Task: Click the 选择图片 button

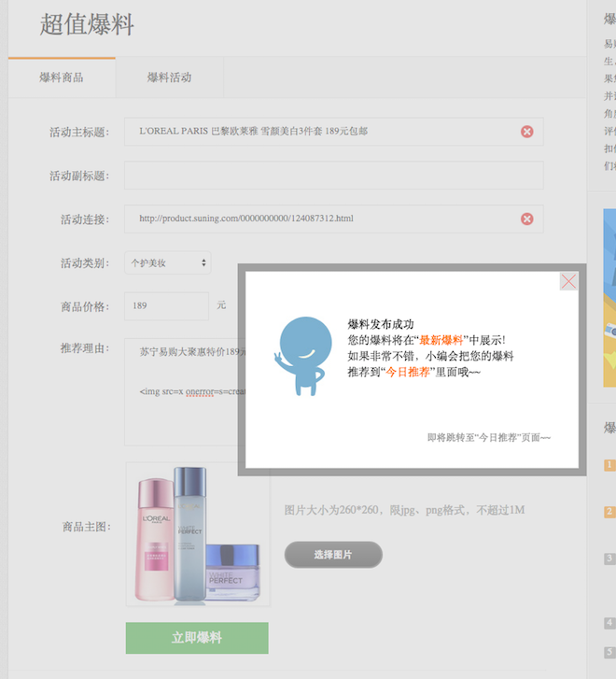Action: [333, 555]
